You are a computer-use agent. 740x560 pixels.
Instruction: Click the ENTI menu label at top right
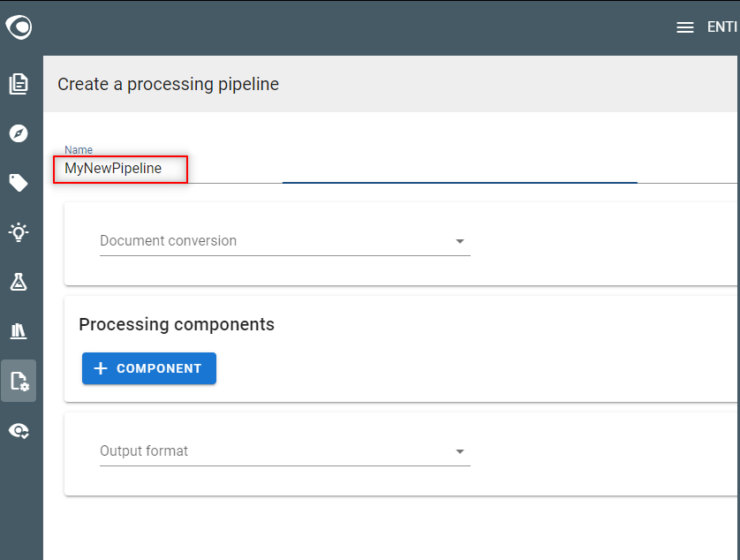pyautogui.click(x=722, y=27)
